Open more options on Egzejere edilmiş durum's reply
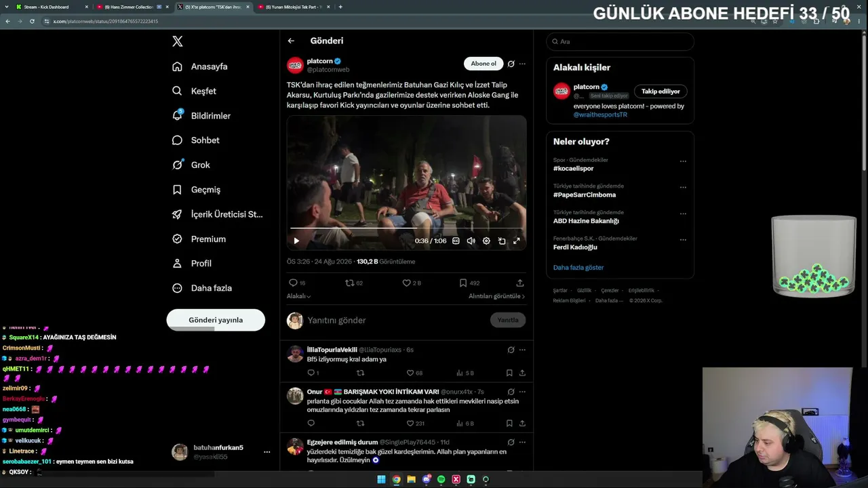Screen dimensions: 868x488 click(x=522, y=442)
